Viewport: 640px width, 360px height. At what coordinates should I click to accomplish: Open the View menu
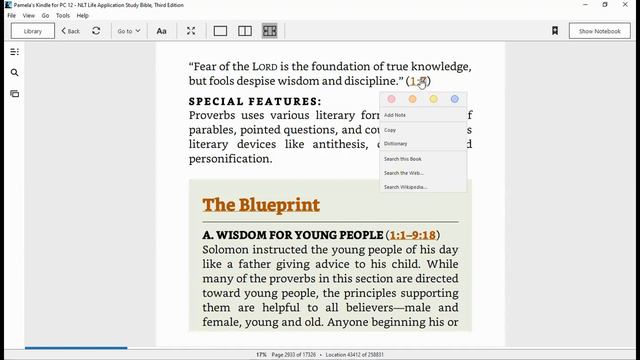pyautogui.click(x=29, y=16)
